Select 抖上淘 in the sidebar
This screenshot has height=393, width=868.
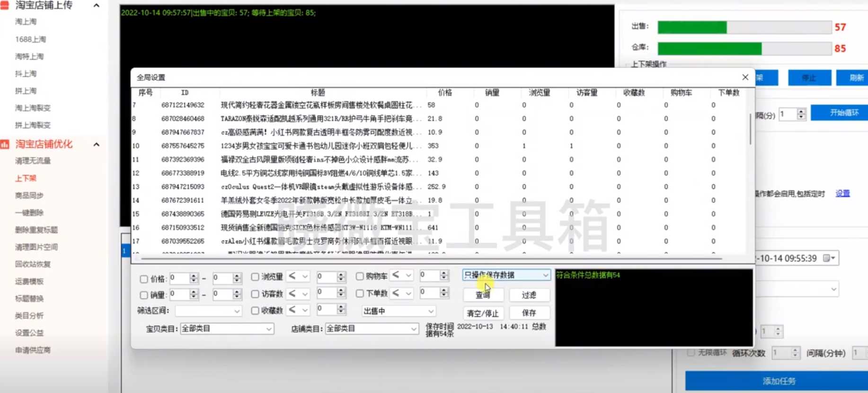tap(26, 73)
